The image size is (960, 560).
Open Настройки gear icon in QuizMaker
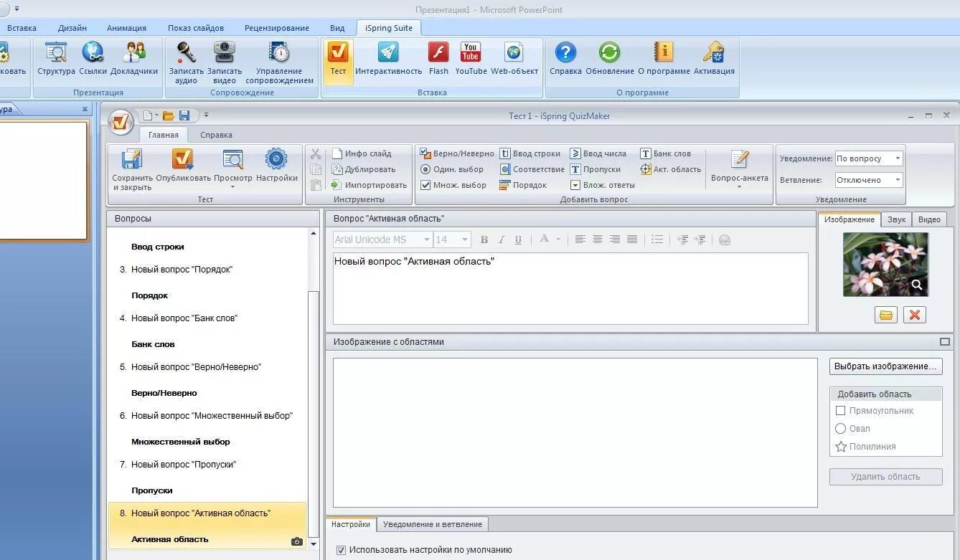pos(276,159)
